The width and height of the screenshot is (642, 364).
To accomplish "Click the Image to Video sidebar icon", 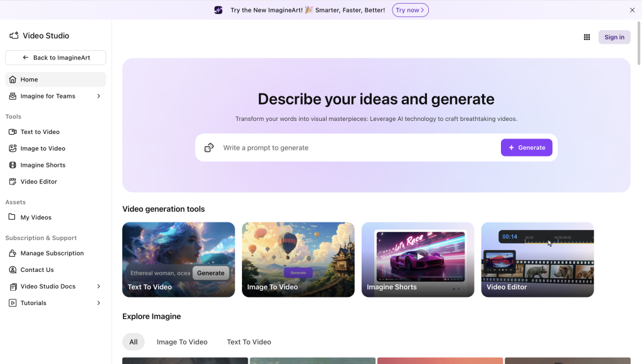I will coord(13,148).
